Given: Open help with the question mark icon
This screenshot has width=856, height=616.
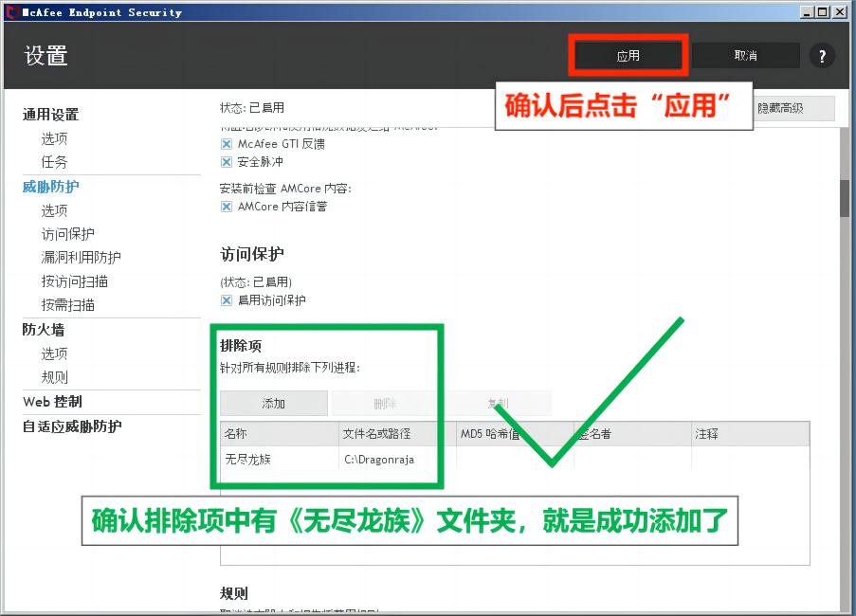Looking at the screenshot, I should point(822,56).
